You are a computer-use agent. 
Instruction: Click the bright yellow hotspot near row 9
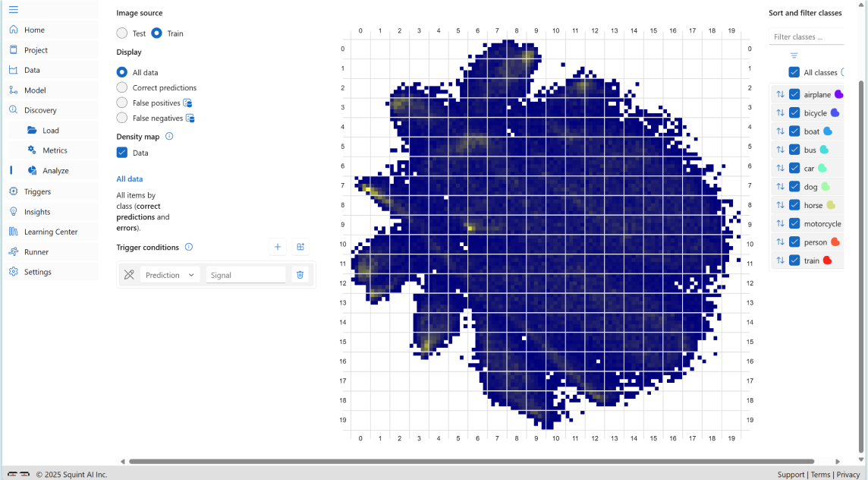click(470, 228)
